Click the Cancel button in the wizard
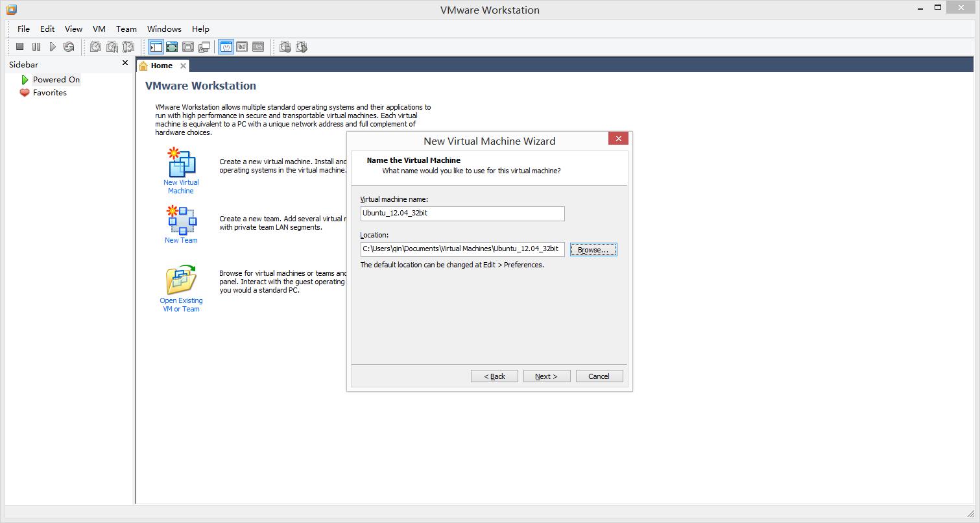The width and height of the screenshot is (980, 523). (599, 376)
